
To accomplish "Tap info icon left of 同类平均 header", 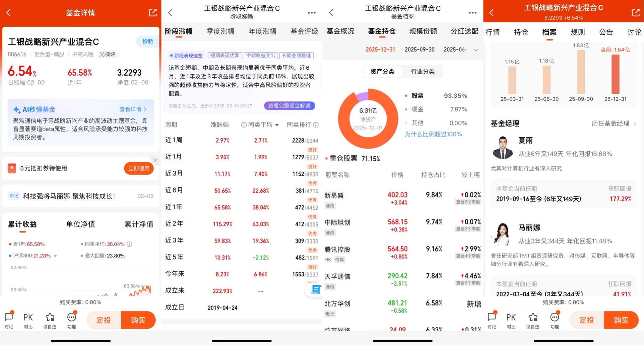I will pos(244,125).
